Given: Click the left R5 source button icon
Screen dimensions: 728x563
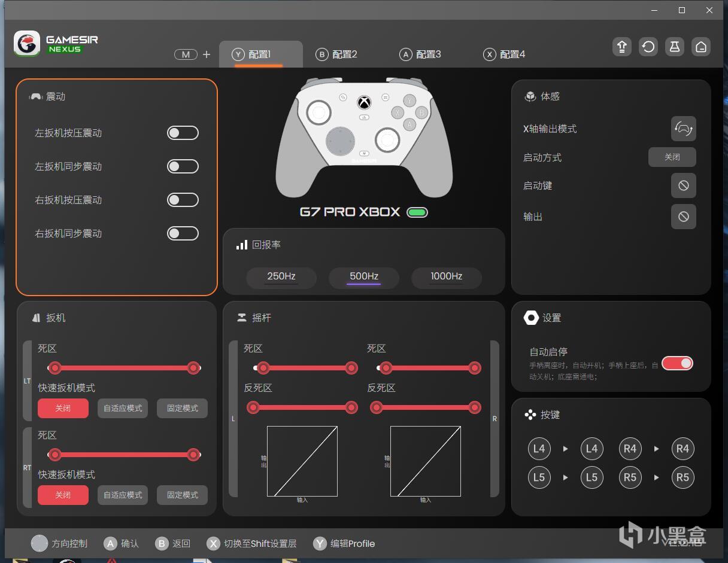Looking at the screenshot, I should (x=630, y=477).
